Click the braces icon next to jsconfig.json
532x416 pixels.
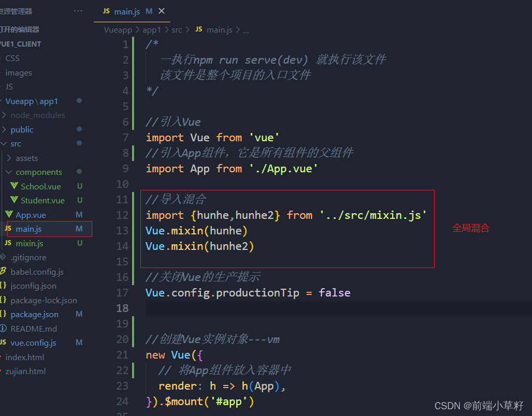[5, 286]
